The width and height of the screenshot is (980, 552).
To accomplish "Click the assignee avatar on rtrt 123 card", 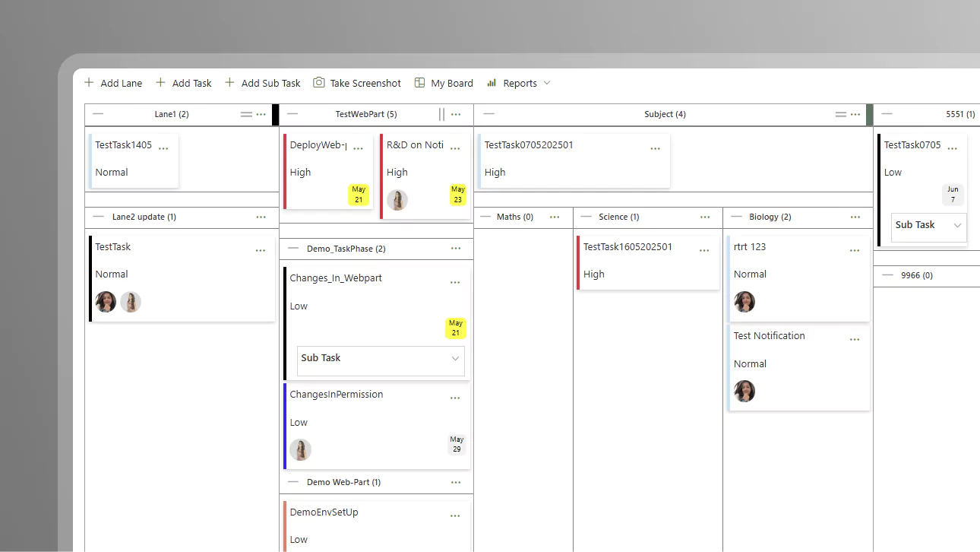I will [x=744, y=302].
